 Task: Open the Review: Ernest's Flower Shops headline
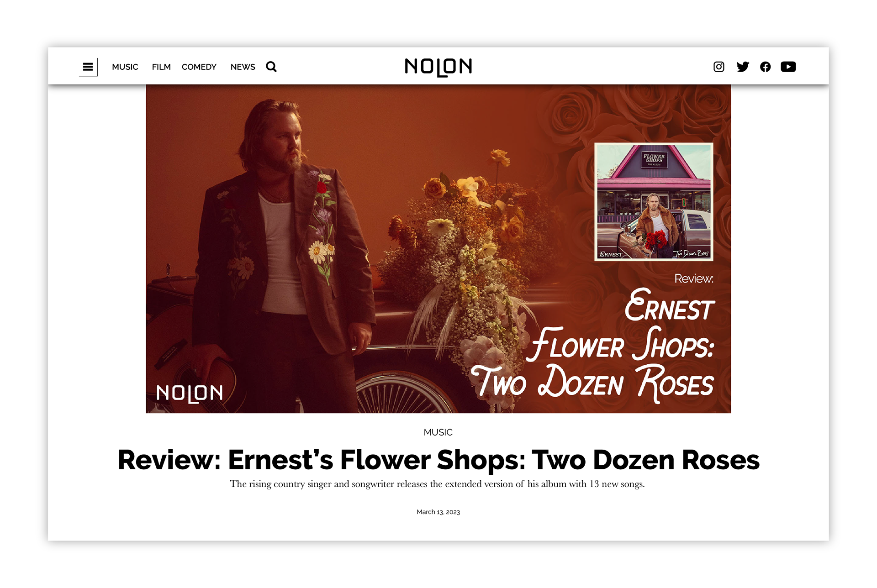click(438, 459)
